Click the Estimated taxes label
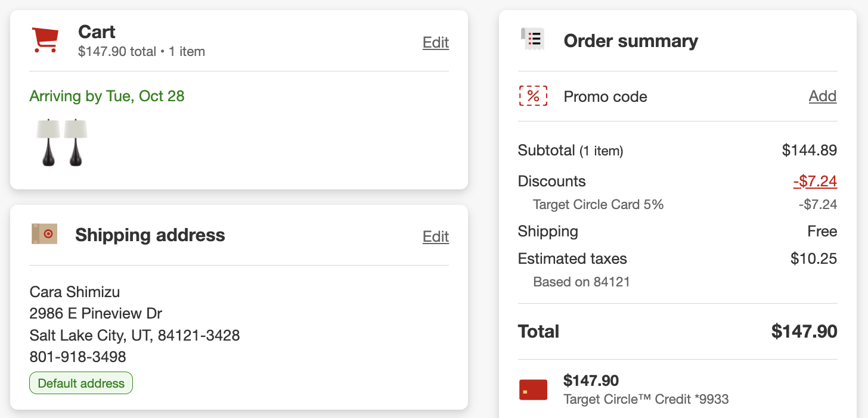 (572, 258)
